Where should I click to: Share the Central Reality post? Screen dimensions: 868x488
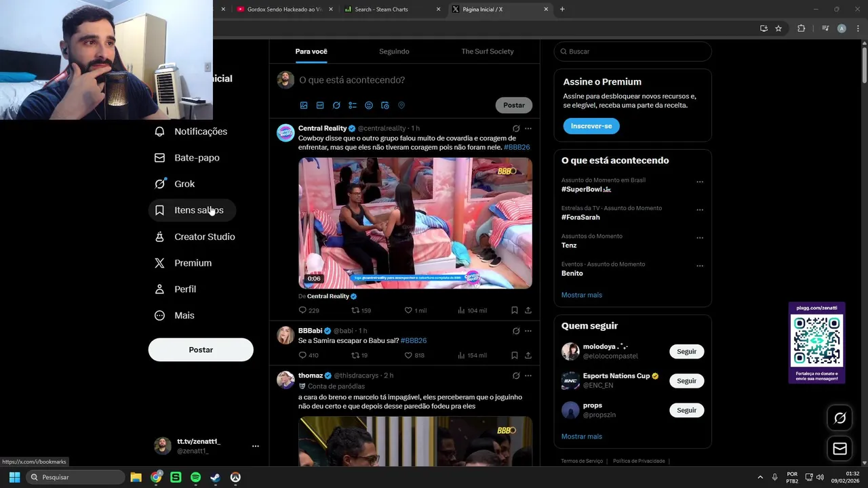click(x=528, y=310)
